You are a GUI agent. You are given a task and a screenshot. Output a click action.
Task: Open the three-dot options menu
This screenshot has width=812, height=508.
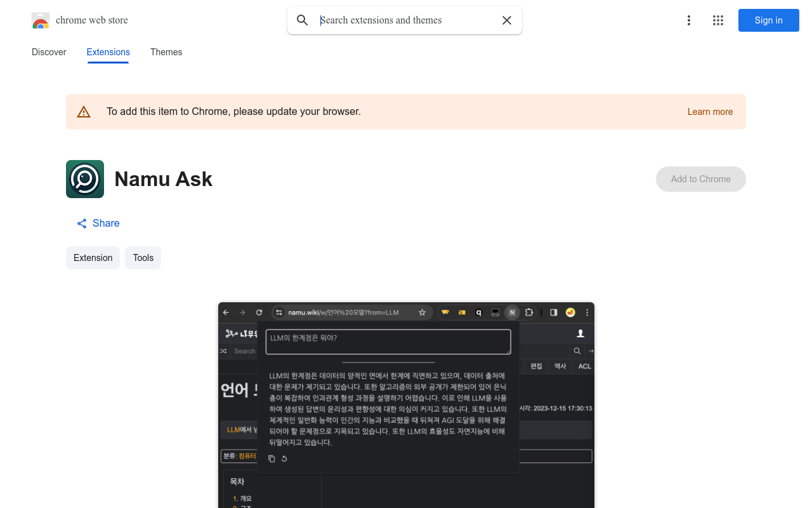point(689,20)
